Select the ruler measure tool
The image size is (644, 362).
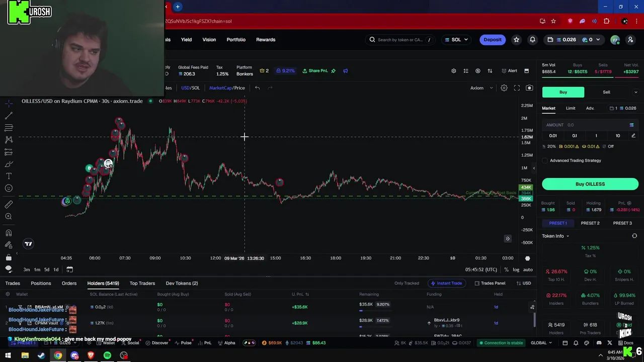coord(9,204)
